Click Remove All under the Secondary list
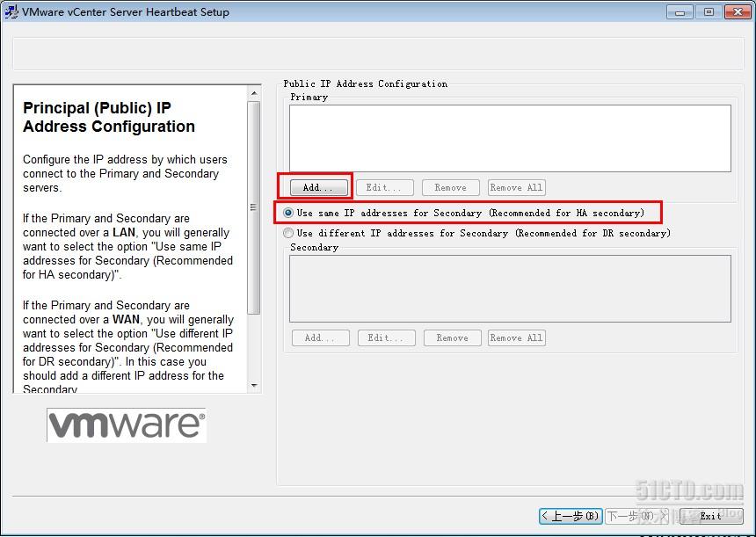The image size is (756, 537). pos(517,337)
